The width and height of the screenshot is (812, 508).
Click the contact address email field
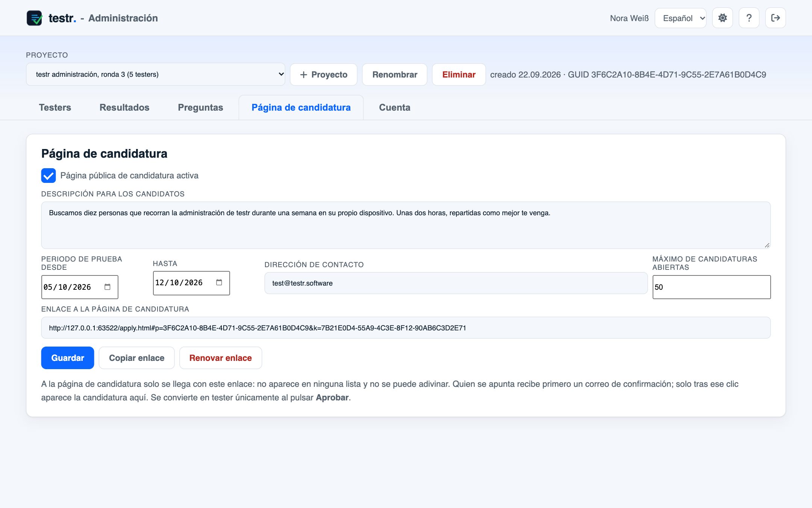(456, 283)
